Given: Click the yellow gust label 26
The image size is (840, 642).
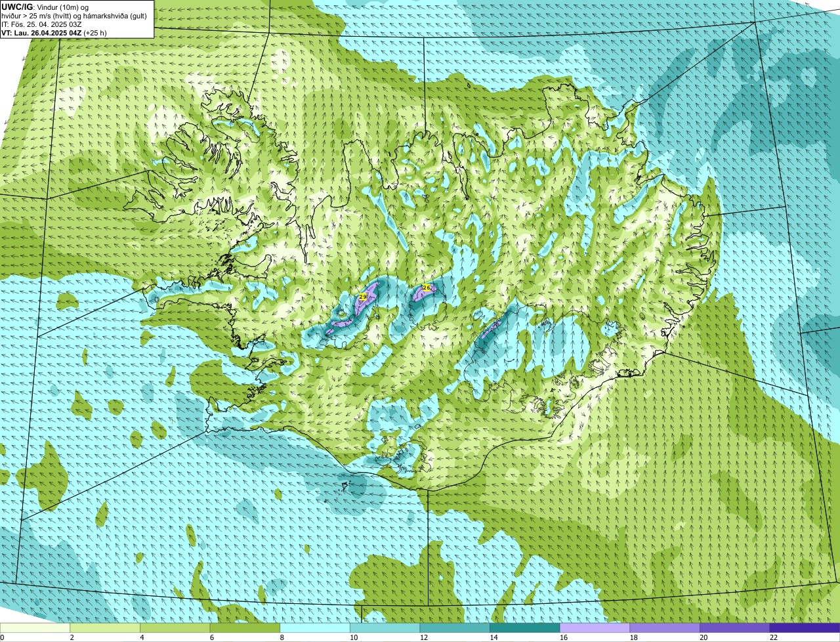Looking at the screenshot, I should [426, 288].
